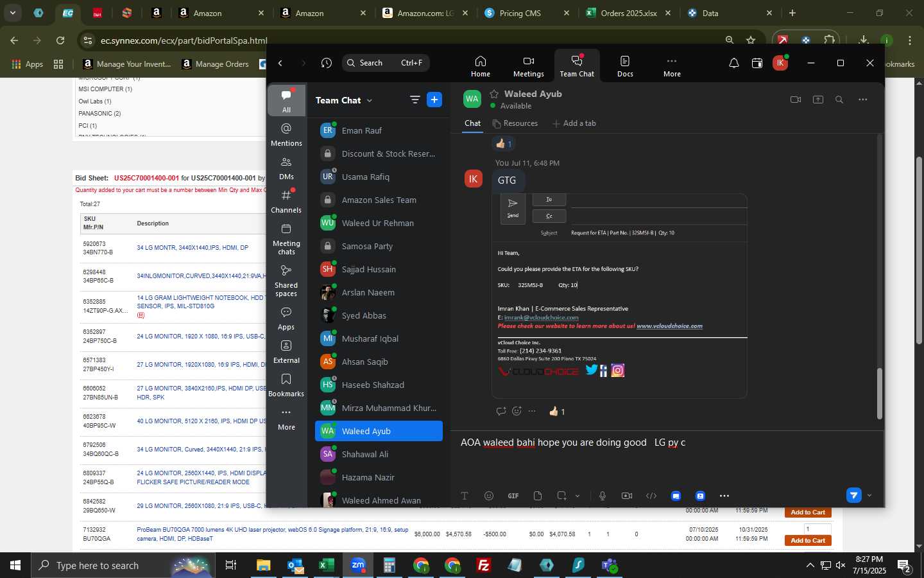
Task: Attach file in message composer
Action: coord(538,496)
